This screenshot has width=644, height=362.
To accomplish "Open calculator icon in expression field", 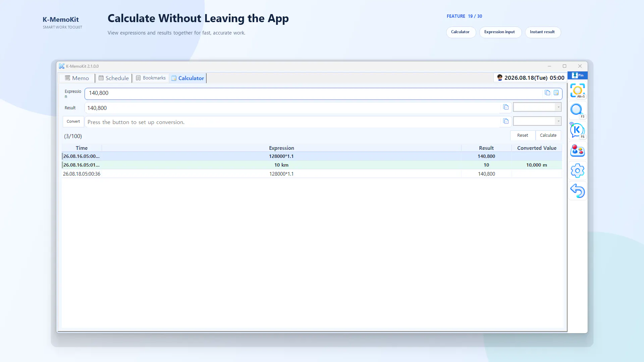I will pyautogui.click(x=556, y=93).
